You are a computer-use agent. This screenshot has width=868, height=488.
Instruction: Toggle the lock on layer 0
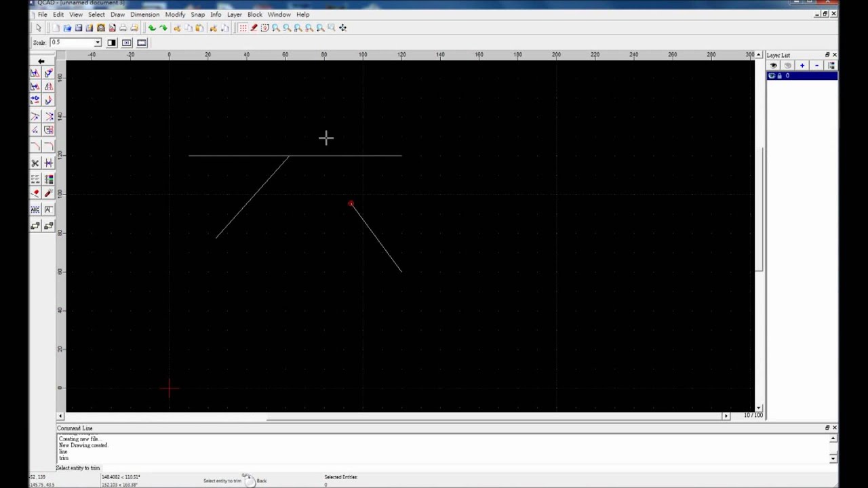pyautogui.click(x=780, y=76)
